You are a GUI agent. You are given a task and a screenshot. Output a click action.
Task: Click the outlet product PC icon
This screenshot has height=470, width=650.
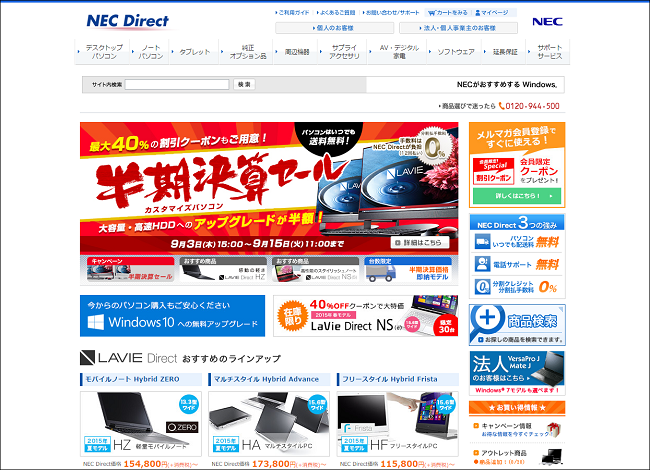click(552, 457)
